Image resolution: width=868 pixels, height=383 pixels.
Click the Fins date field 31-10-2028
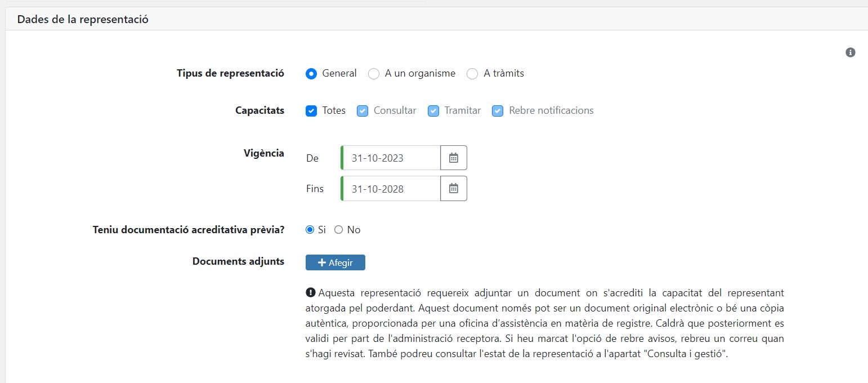pos(391,188)
